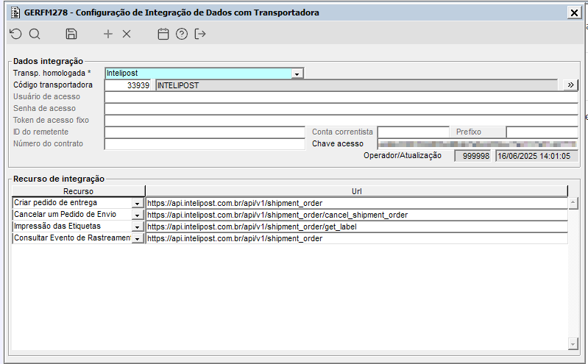Open dropdown for Impressão das Etiquetas
The height and width of the screenshot is (364, 588).
coord(138,226)
